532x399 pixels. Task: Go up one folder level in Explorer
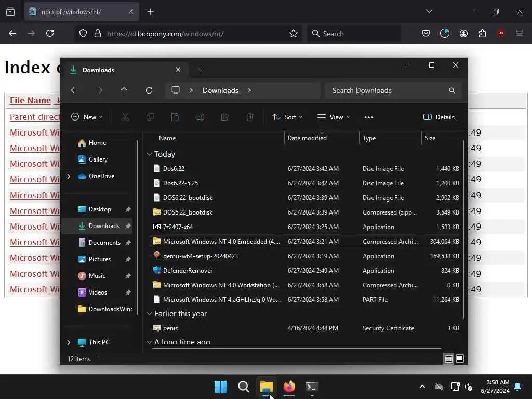pyautogui.click(x=124, y=90)
